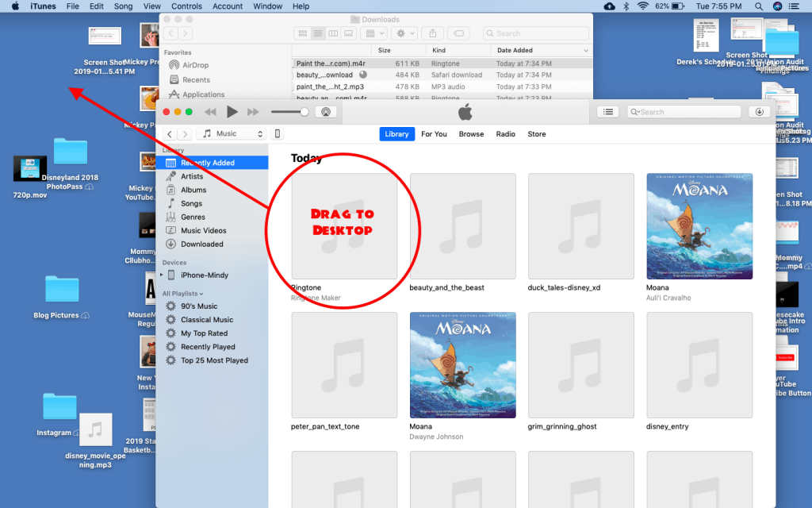Open the Controls menu
The image size is (812, 508).
point(186,6)
